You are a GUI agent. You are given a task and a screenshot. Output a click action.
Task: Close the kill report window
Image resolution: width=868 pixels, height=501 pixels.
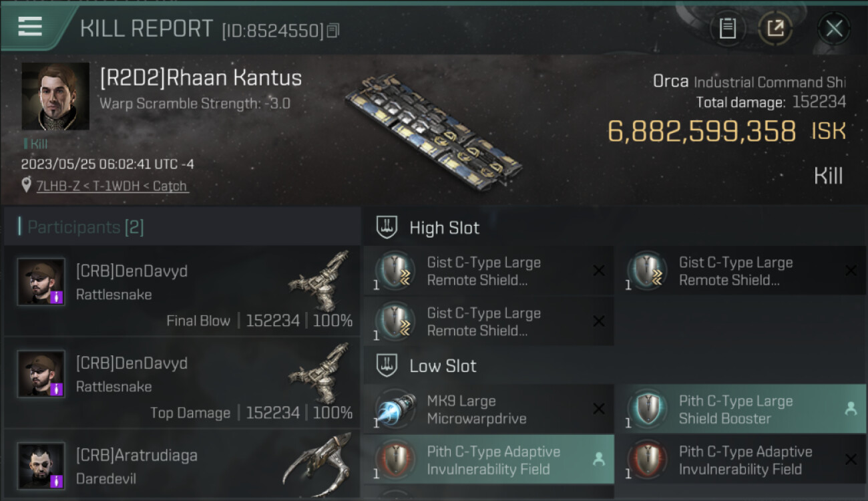834,28
